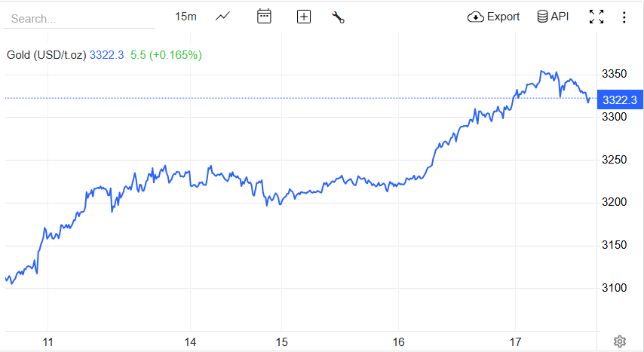Open the calendar date range picker

tap(264, 17)
